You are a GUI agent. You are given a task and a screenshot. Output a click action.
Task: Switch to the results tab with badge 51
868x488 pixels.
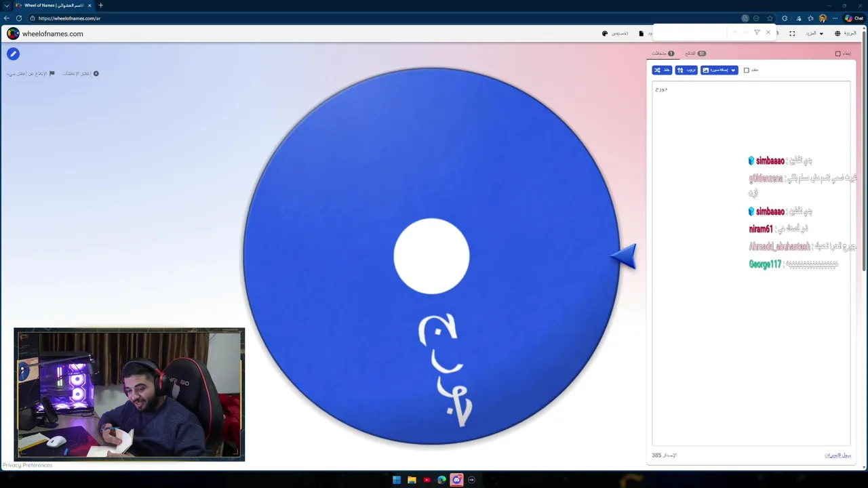(695, 53)
